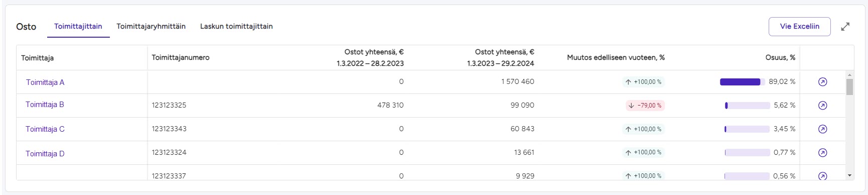Click the -79,00 % change badge

(645, 106)
